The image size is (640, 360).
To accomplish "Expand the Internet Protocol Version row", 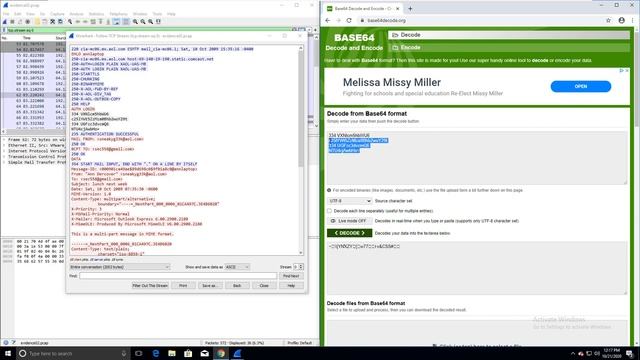I will coord(4,151).
